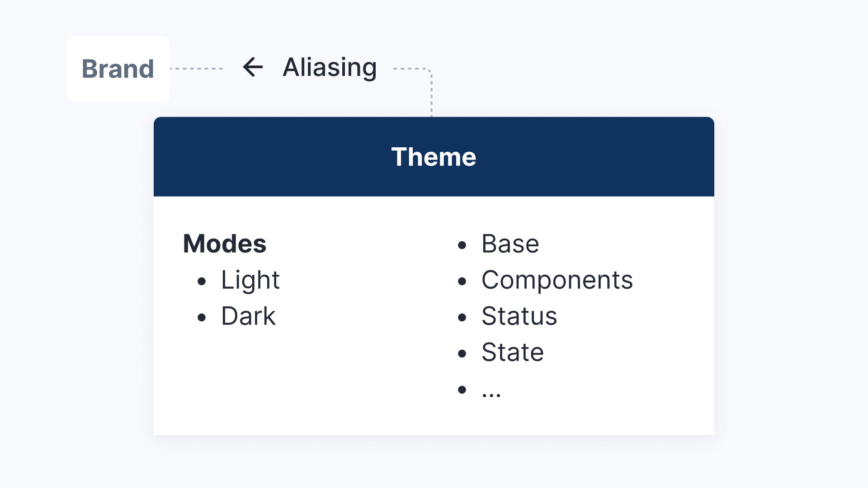Choose the Light mode item
Viewport: 868px width, 488px height.
point(250,280)
